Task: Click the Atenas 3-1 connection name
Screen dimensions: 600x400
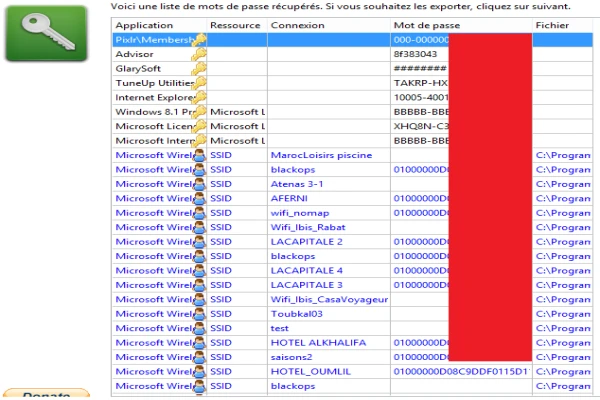Action: 297,184
